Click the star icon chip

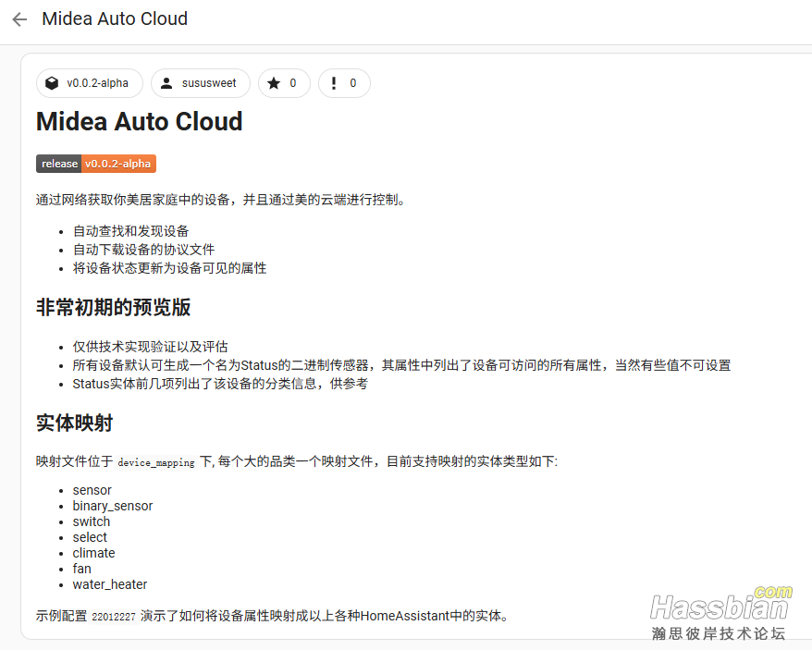274,83
